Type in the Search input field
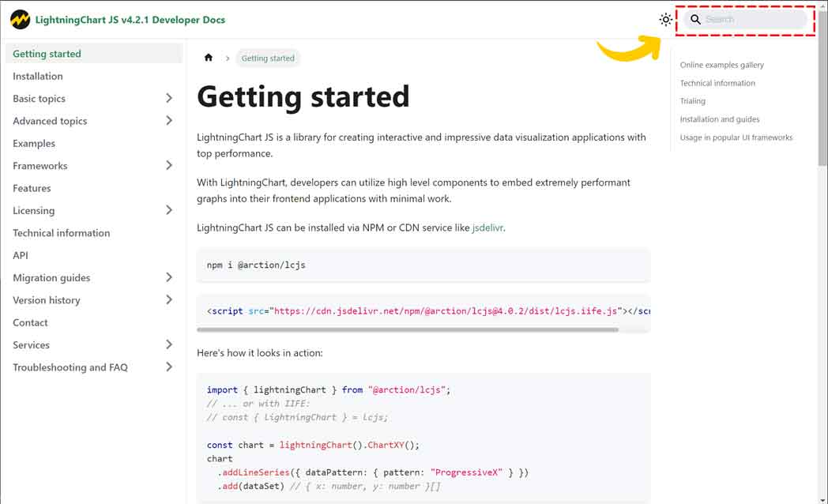 (751, 20)
